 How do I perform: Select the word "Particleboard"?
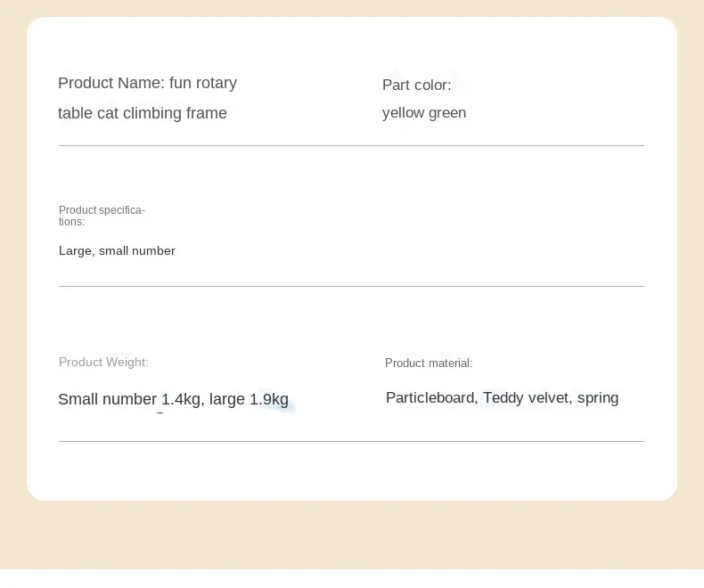[430, 398]
